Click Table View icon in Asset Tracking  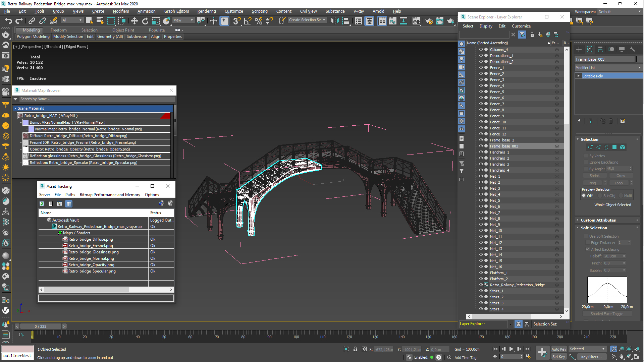click(x=69, y=204)
